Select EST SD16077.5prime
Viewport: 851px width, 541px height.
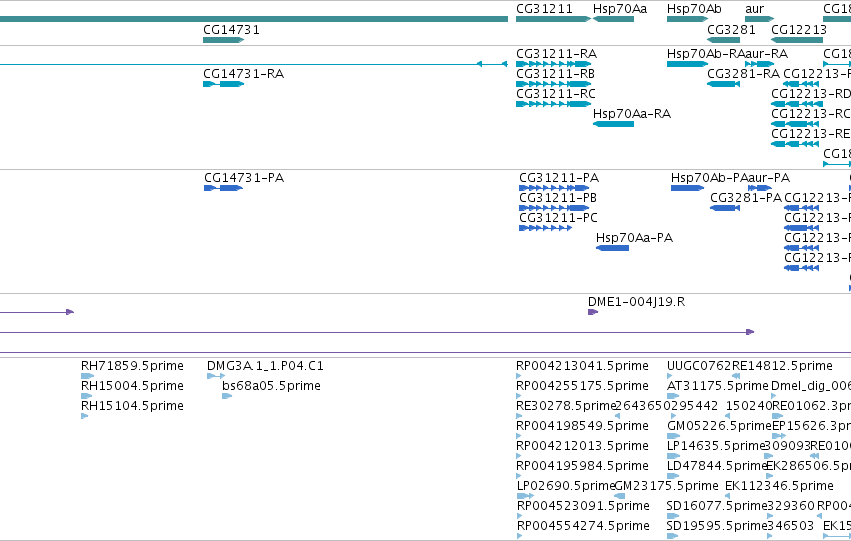coord(716,506)
